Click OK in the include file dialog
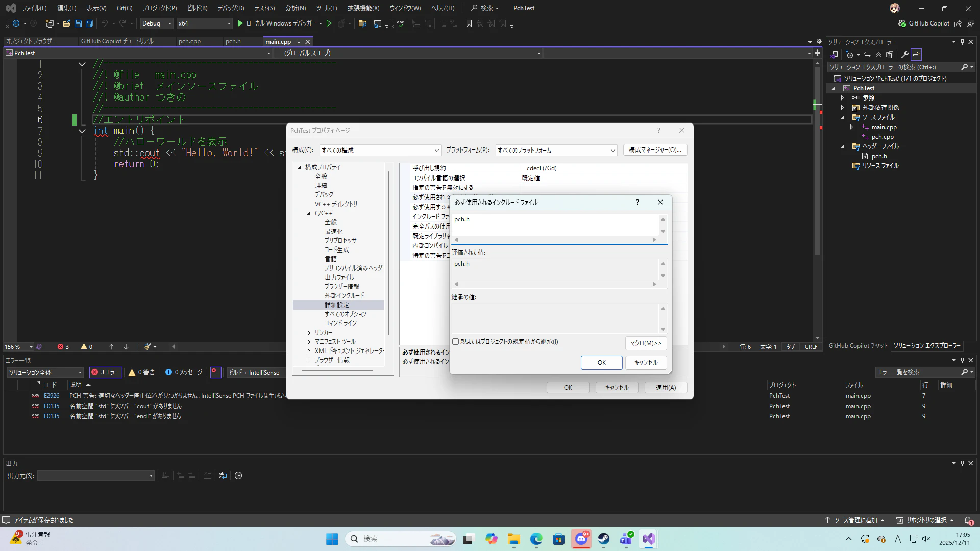The image size is (980, 551). click(601, 363)
